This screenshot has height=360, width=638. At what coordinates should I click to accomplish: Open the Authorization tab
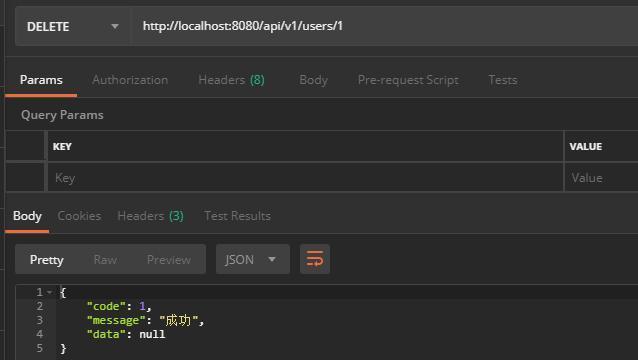coord(130,80)
